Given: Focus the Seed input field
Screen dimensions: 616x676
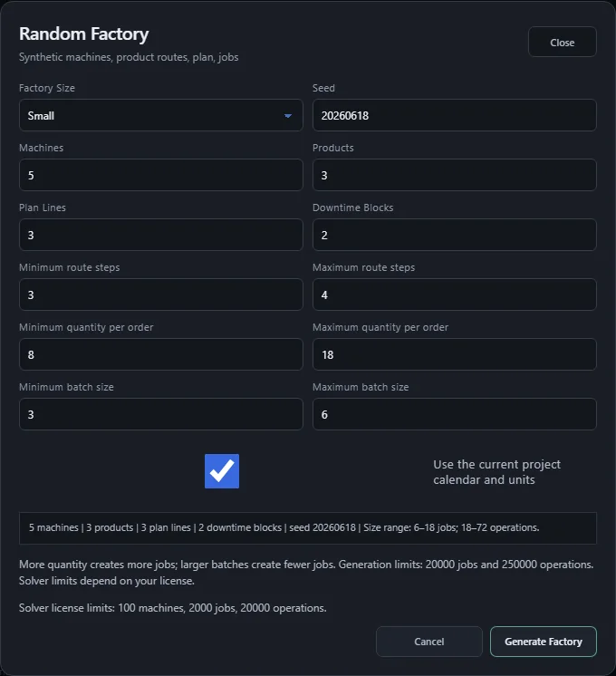Looking at the screenshot, I should (455, 115).
